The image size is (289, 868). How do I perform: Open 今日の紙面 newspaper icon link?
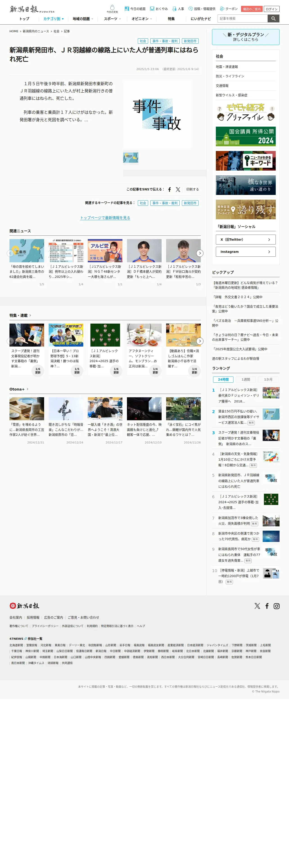click(135, 9)
